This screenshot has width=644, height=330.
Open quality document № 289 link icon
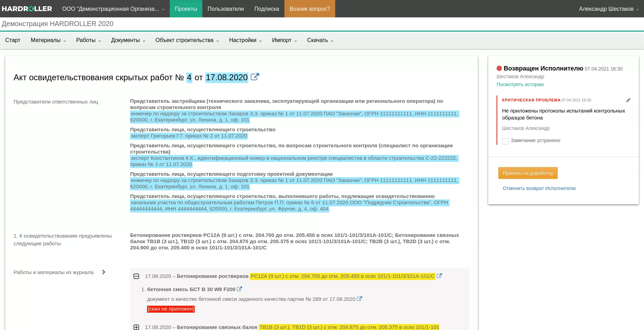click(360, 299)
